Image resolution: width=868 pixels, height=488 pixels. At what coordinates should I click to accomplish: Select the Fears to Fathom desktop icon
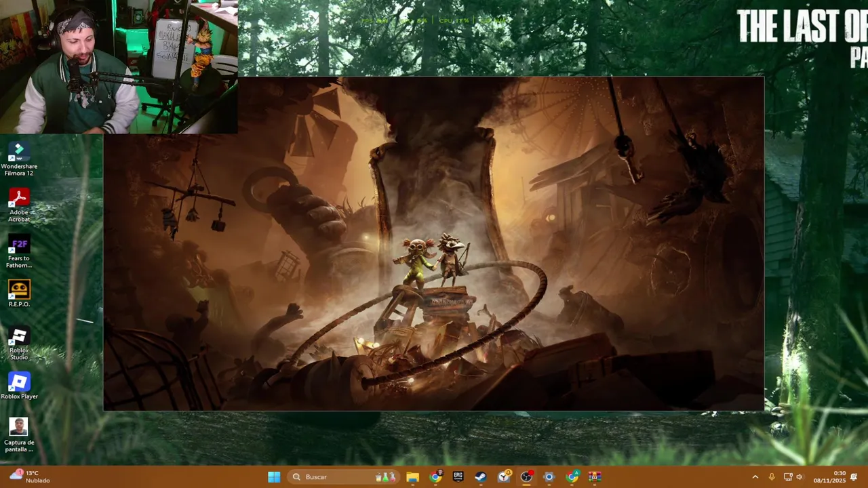tap(19, 251)
